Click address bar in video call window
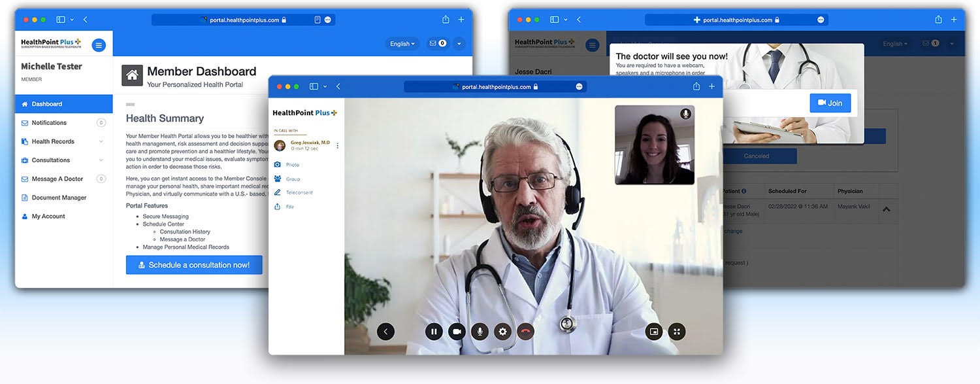The width and height of the screenshot is (980, 384). [x=495, y=86]
